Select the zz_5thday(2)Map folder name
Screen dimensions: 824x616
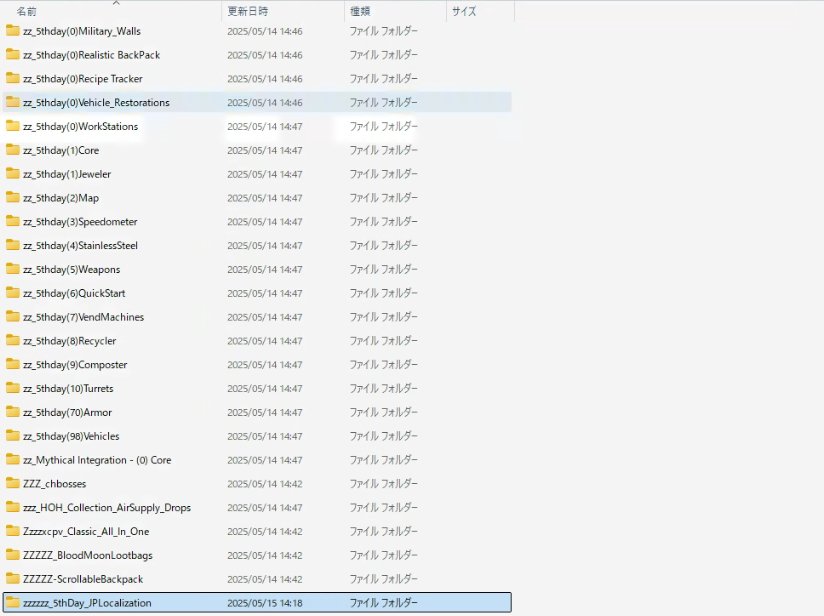coord(61,198)
